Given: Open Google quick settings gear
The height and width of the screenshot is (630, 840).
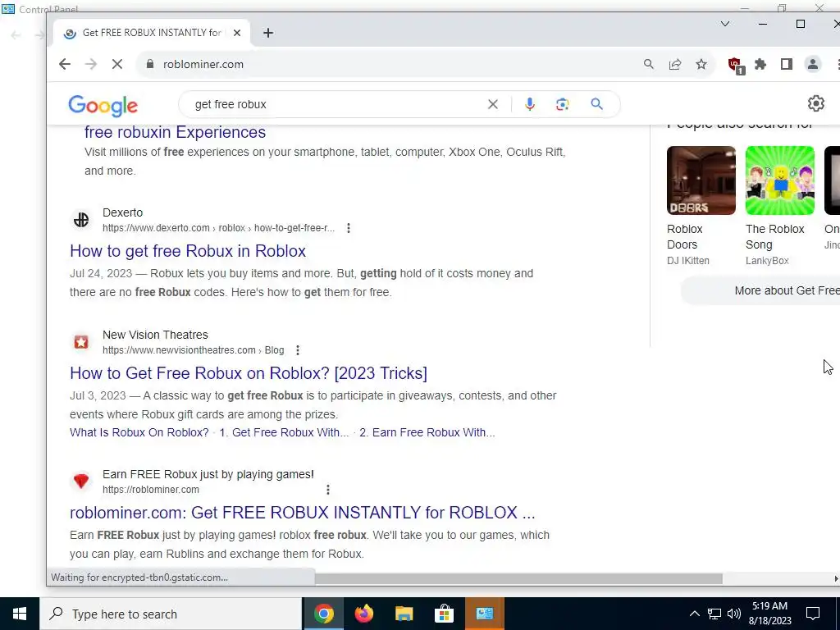Looking at the screenshot, I should pyautogui.click(x=816, y=103).
